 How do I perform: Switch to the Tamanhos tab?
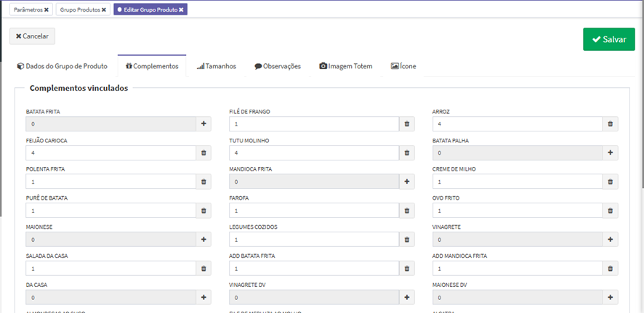[216, 66]
